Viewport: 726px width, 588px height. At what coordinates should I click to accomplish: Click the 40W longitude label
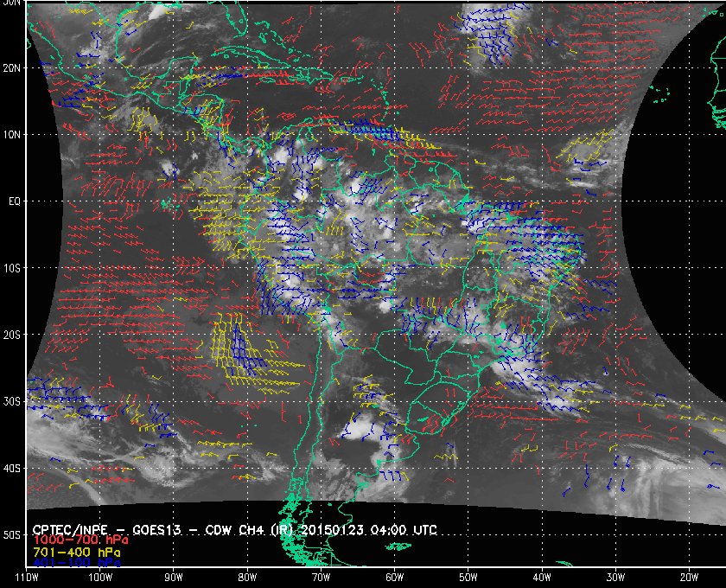(x=542, y=578)
